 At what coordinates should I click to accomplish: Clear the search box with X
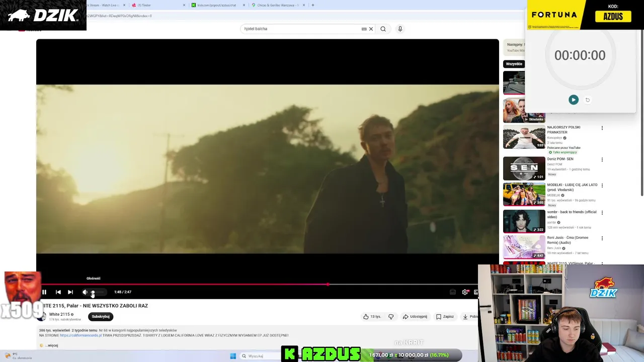371,29
